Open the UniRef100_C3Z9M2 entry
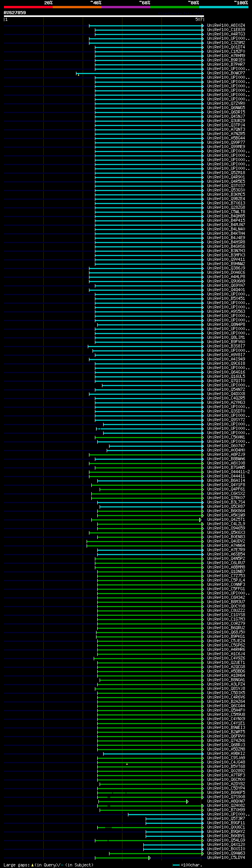The width and height of the screenshot is (252, 868). pos(226,43)
